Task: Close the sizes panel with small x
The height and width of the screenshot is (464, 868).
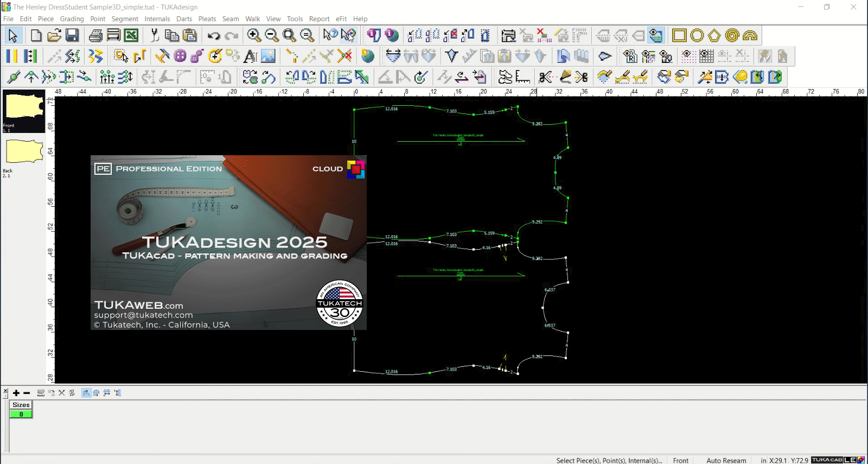Action: click(x=5, y=391)
